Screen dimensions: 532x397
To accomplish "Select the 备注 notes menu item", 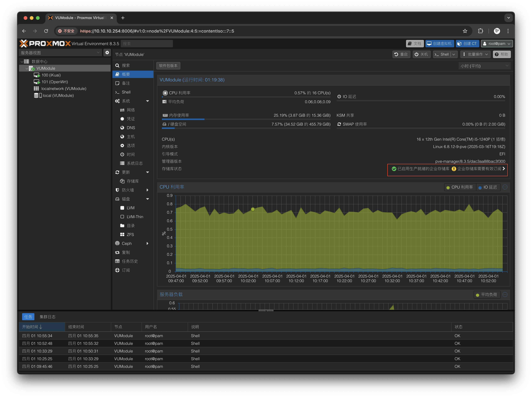I will pyautogui.click(x=126, y=83).
